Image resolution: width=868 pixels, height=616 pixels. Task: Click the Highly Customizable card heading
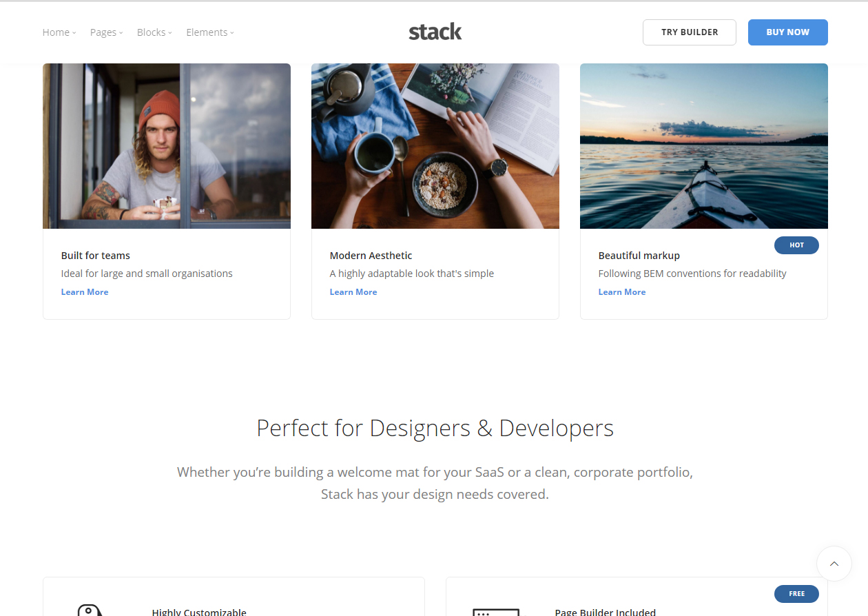pos(199,612)
